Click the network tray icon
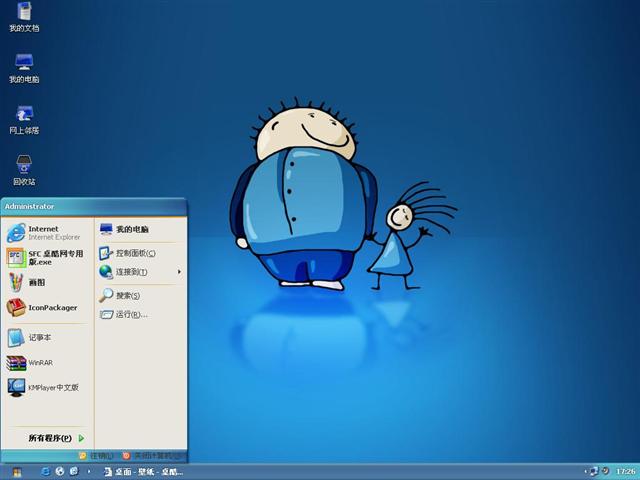The image size is (640, 480). tap(594, 471)
